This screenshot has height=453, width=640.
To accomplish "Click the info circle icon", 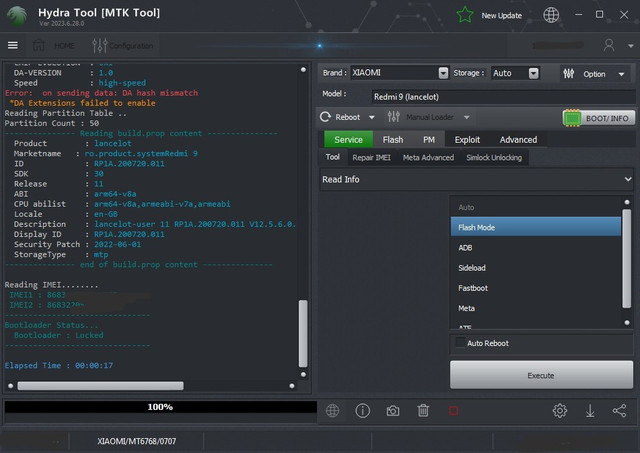I will click(362, 411).
